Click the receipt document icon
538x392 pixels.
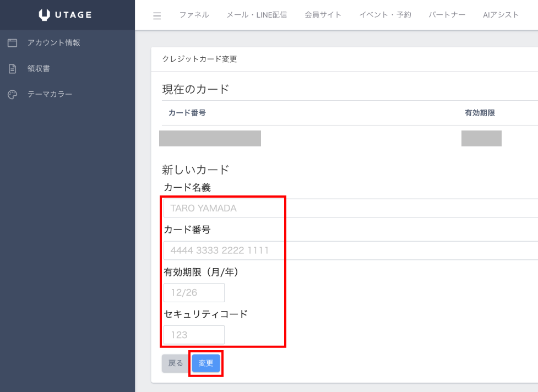point(12,69)
